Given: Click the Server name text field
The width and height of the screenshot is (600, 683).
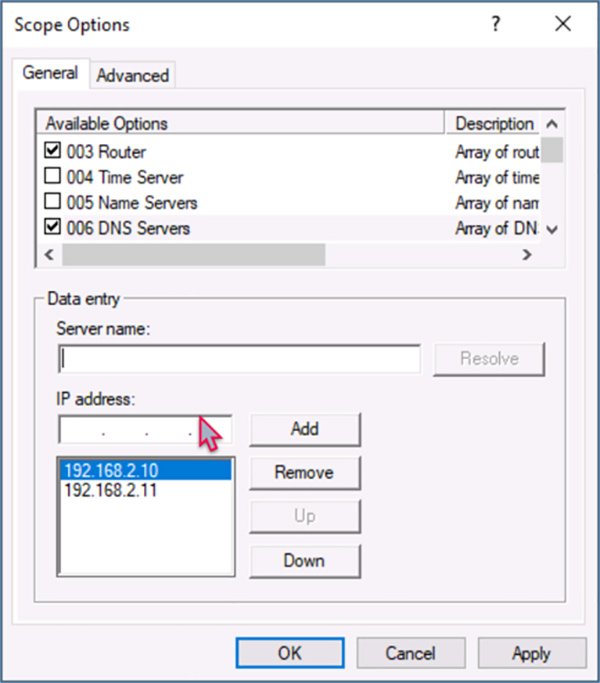Looking at the screenshot, I should coord(239,359).
